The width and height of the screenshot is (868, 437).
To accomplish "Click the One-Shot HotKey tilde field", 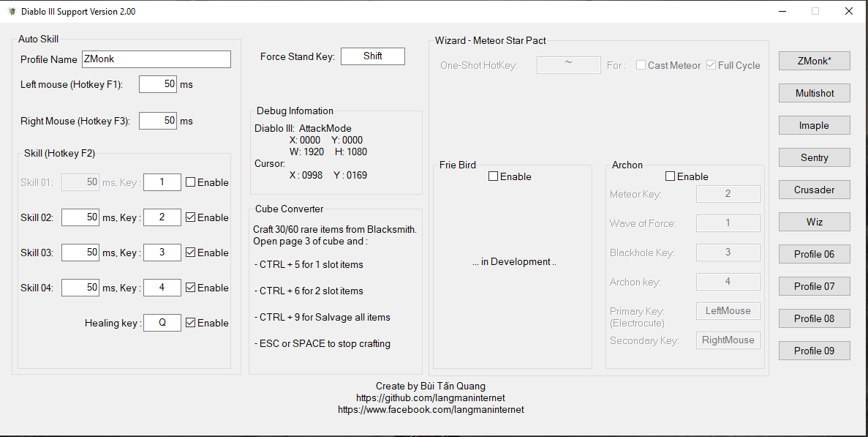I will tap(568, 65).
